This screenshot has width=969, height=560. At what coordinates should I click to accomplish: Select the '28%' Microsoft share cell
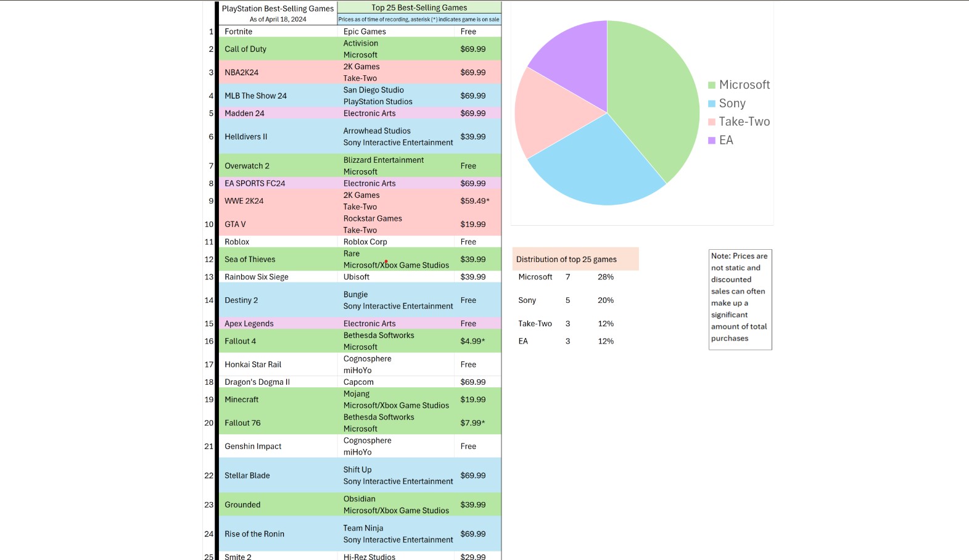606,277
